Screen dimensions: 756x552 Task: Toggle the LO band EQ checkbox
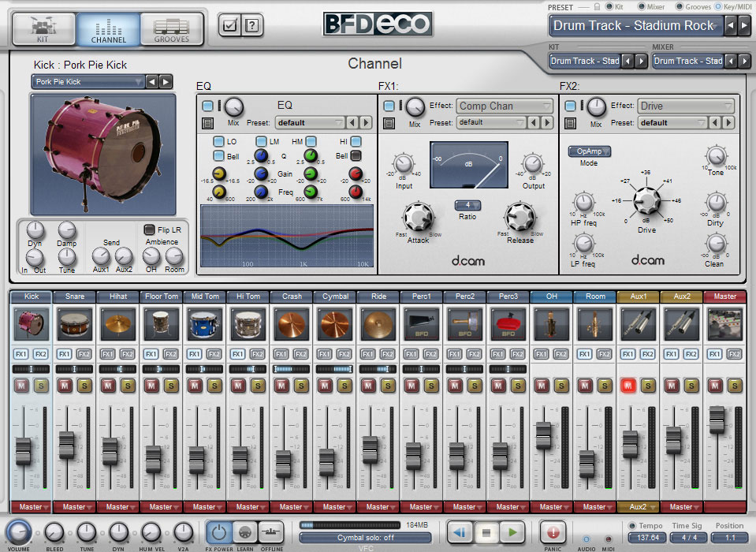click(219, 141)
